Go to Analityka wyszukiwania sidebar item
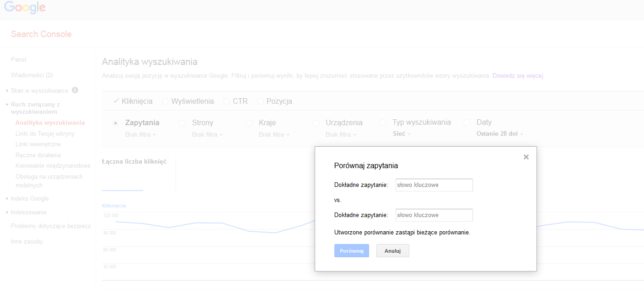This screenshot has height=292, width=644. click(x=50, y=122)
